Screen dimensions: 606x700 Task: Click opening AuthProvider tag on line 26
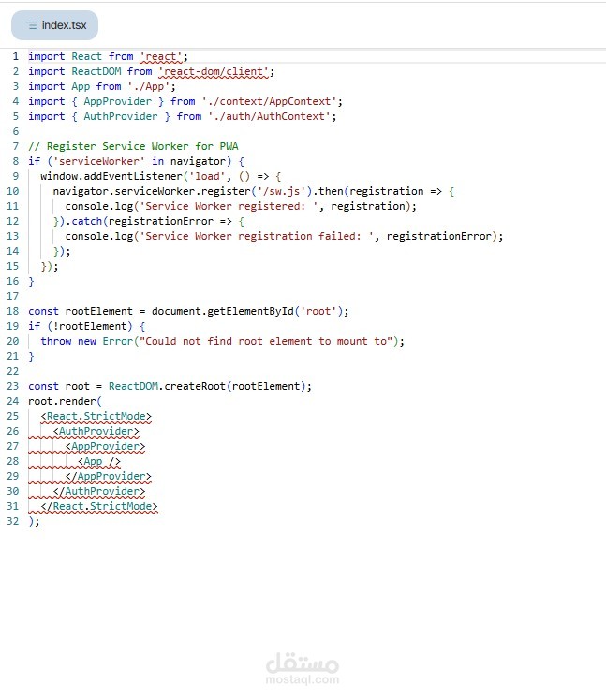[x=96, y=431]
